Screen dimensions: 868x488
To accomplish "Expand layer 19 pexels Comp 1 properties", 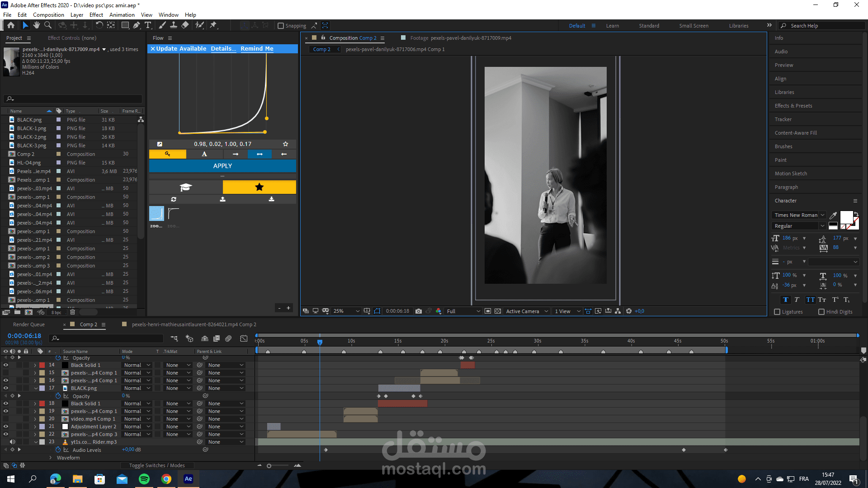I will coord(35,411).
